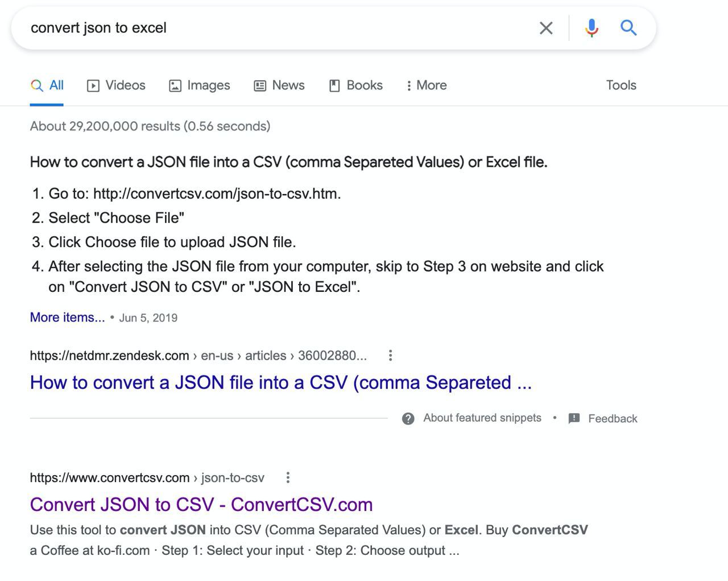Open three-dot menu beside convertcsv.com result

[288, 478]
